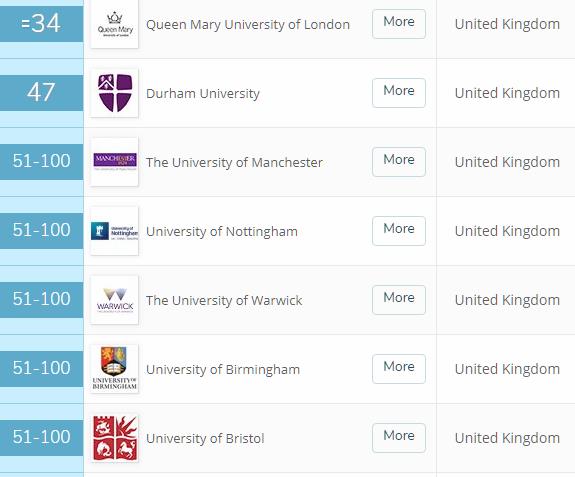Click the rank 47 badge
The width and height of the screenshot is (575, 477).
pos(41,93)
